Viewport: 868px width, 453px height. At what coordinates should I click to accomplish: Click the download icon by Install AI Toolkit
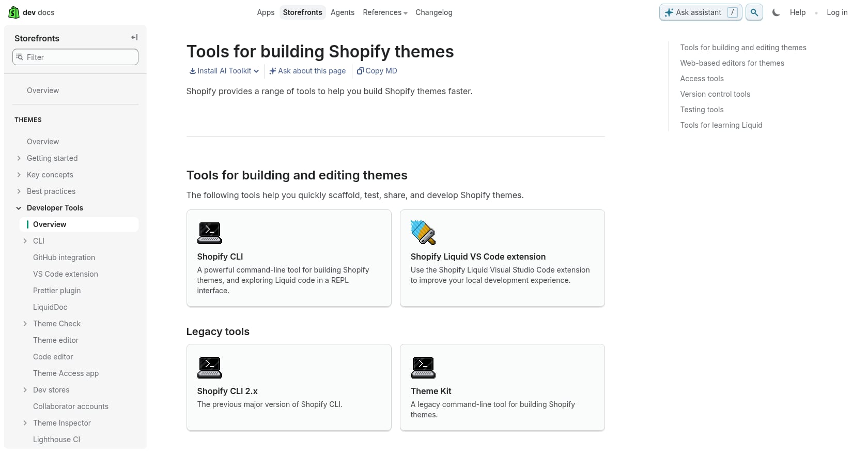192,71
